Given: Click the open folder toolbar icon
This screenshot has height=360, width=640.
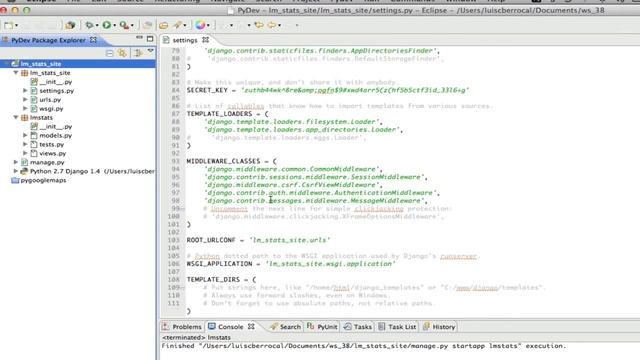Looking at the screenshot, I should coord(164,25).
